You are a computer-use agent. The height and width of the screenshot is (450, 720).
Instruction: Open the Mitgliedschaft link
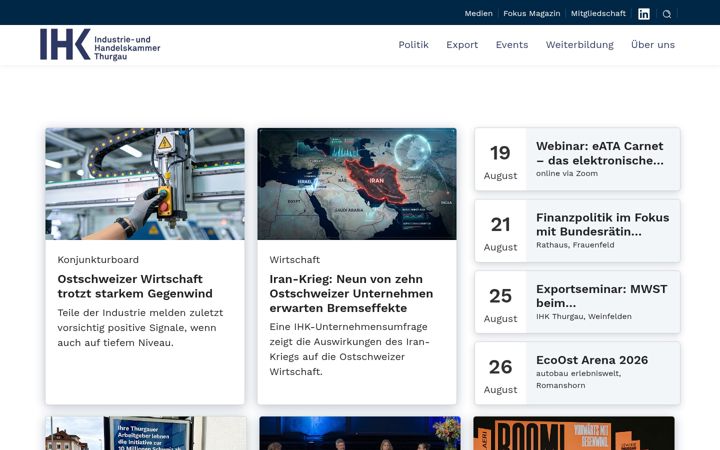598,13
